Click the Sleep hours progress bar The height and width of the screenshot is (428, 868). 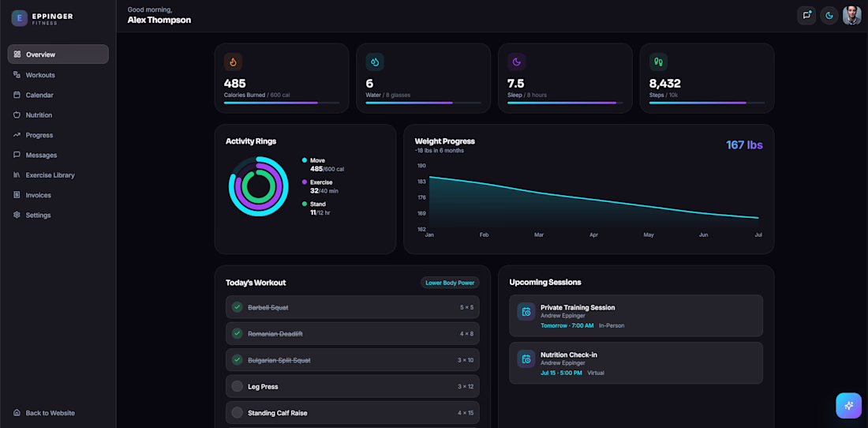565,103
